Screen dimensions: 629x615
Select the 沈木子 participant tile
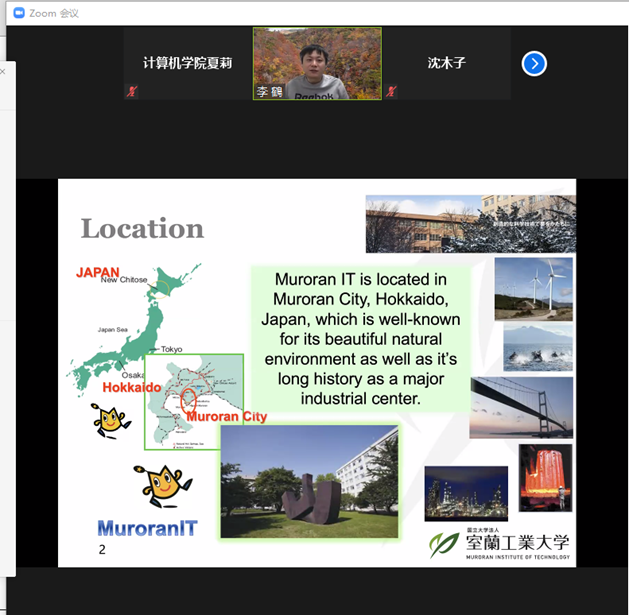coord(446,63)
